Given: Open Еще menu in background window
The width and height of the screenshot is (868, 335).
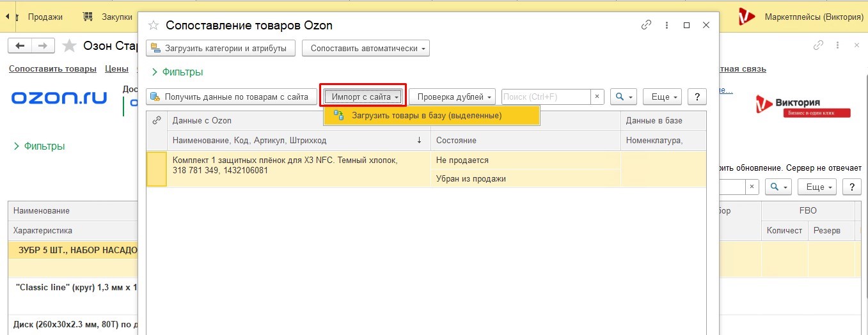Looking at the screenshot, I should [817, 187].
